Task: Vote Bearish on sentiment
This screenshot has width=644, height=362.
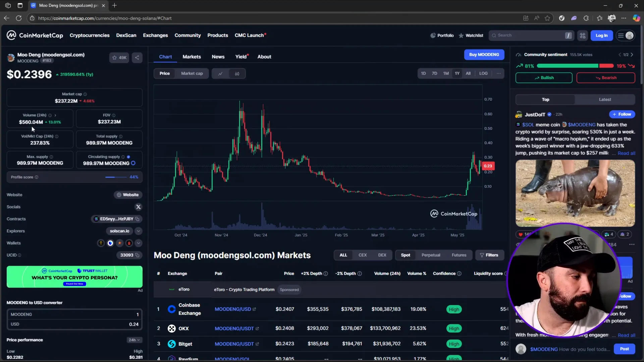Action: point(605,78)
